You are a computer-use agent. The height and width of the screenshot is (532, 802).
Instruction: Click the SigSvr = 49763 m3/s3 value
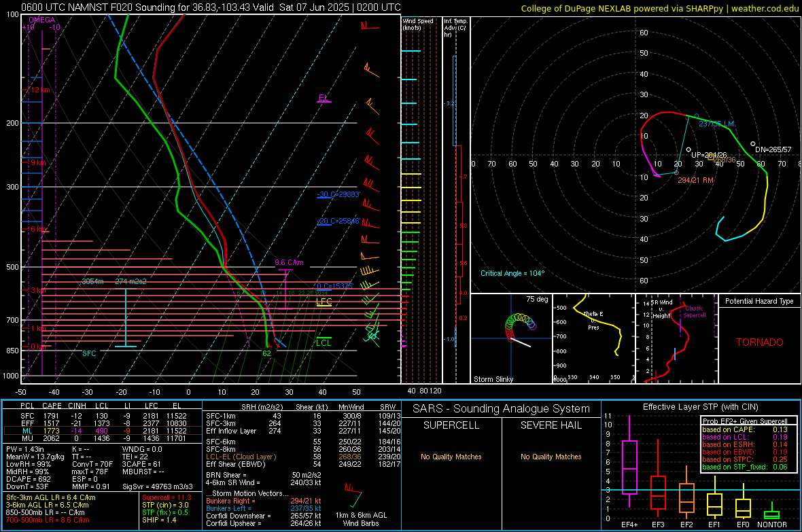pos(158,486)
